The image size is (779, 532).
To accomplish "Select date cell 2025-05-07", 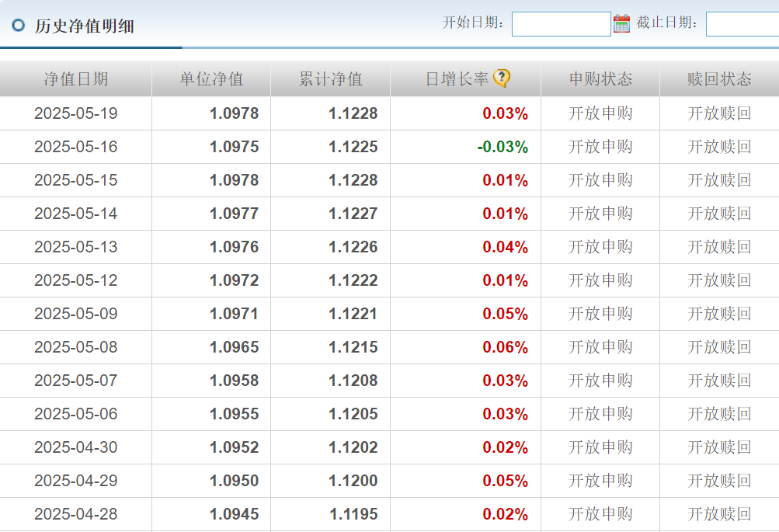I will click(x=76, y=381).
